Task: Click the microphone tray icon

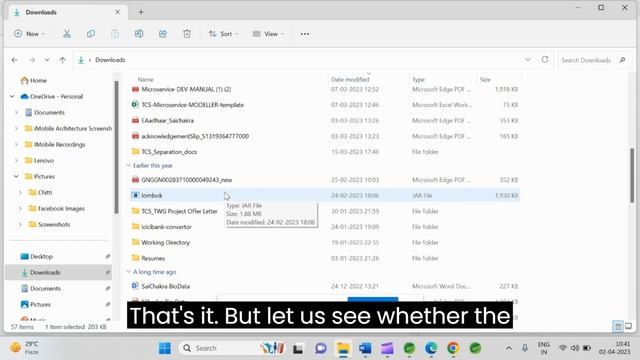Action: [525, 348]
